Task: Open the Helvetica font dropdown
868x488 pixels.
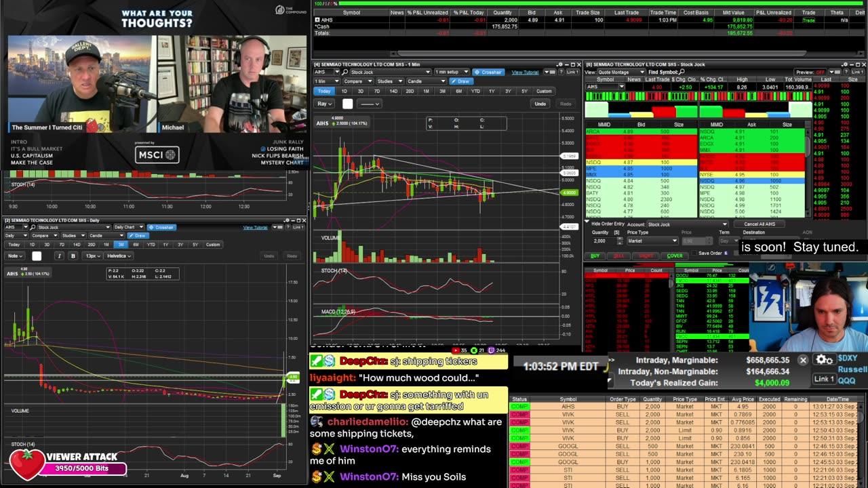Action: (x=119, y=256)
